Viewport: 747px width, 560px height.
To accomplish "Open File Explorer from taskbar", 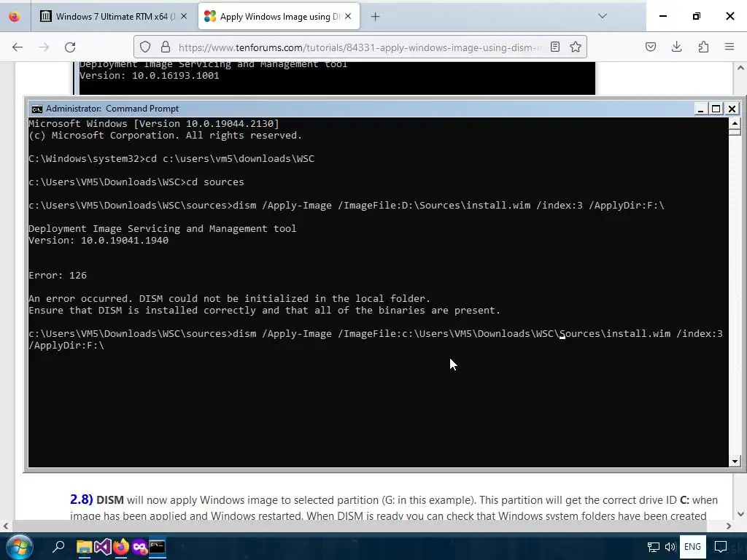I will coord(85,547).
